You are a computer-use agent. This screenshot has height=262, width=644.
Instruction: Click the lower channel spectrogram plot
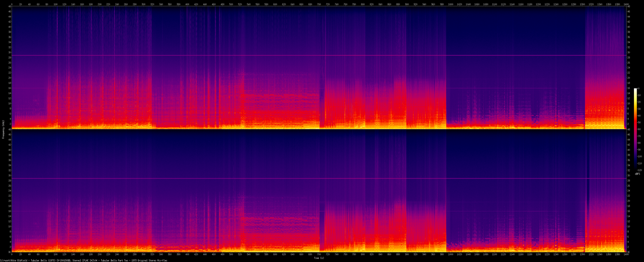click(319, 191)
